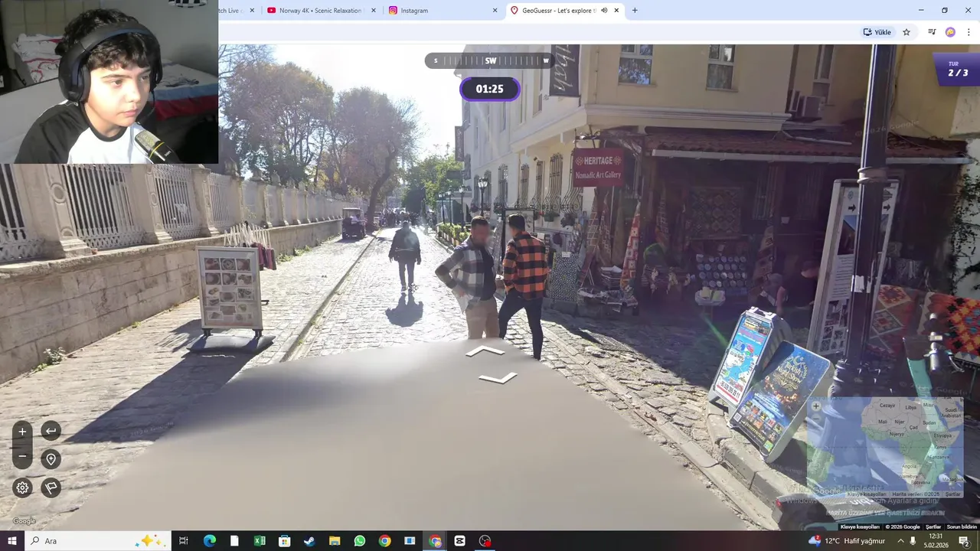Open Task View in the taskbar
The height and width of the screenshot is (551, 980).
184,541
